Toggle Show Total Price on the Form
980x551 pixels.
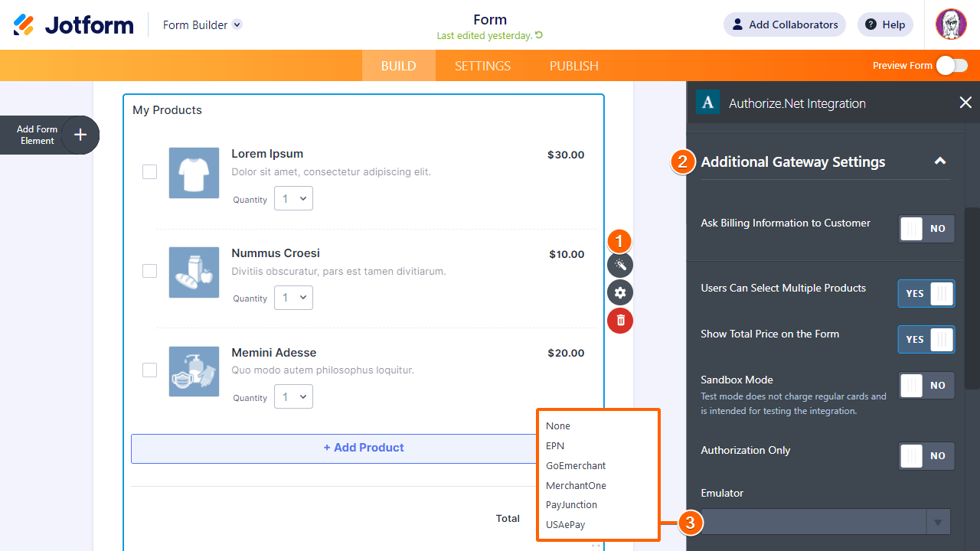926,339
